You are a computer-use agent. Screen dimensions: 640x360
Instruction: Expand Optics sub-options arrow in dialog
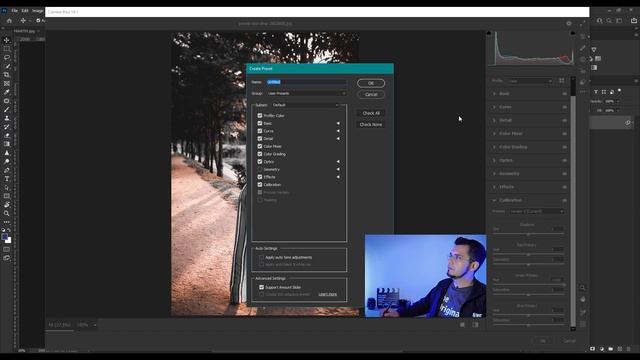tap(338, 162)
